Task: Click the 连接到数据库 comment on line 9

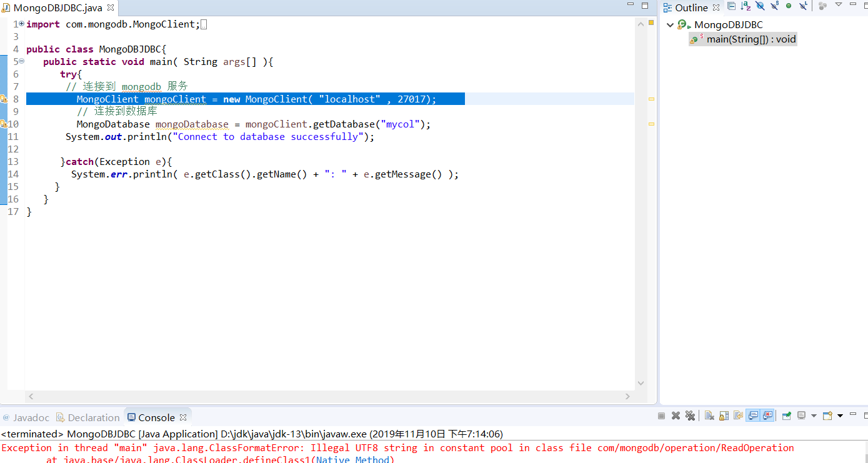Action: (x=117, y=111)
